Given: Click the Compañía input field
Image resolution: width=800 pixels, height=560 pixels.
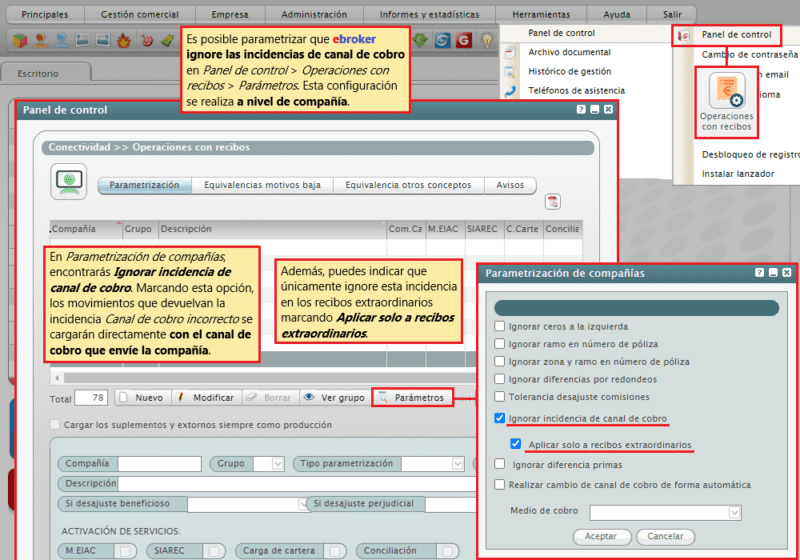Looking at the screenshot, I should coord(160,464).
